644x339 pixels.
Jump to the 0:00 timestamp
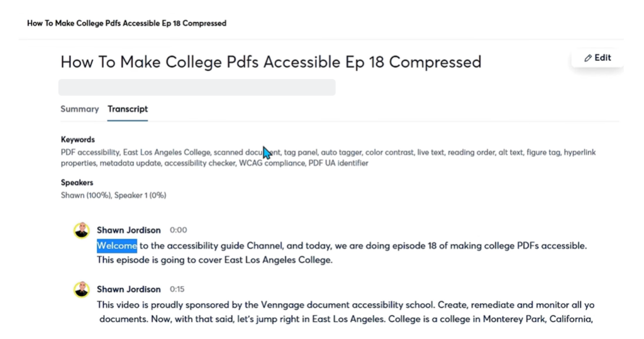[x=178, y=230]
